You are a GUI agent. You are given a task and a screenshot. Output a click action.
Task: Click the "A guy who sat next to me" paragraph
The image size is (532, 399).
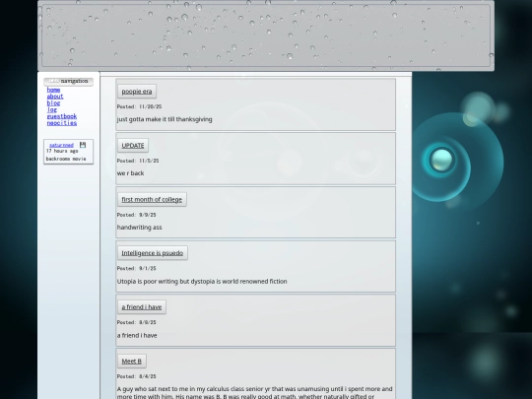click(x=255, y=392)
